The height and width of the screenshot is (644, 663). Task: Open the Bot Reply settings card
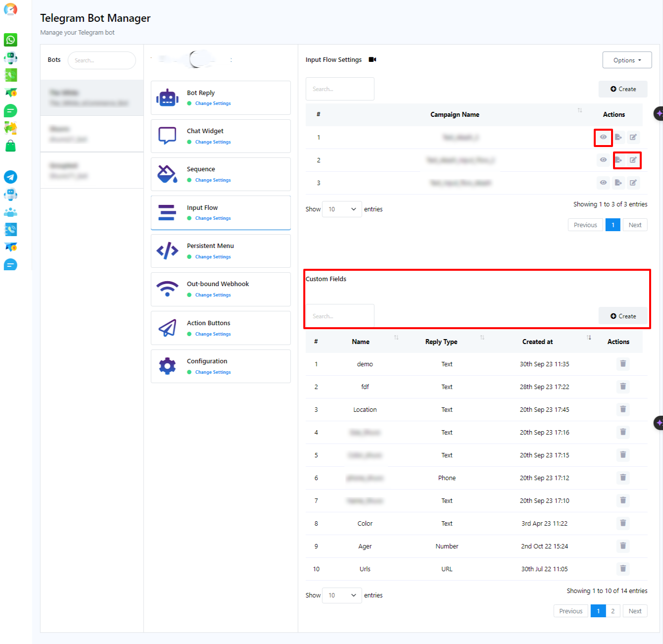point(221,98)
